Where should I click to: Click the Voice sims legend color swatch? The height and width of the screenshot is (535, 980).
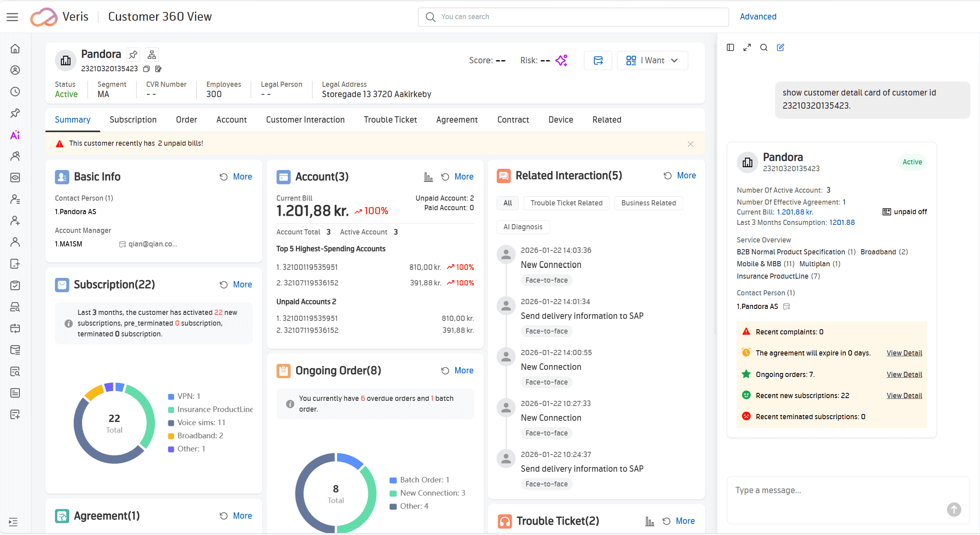[171, 423]
